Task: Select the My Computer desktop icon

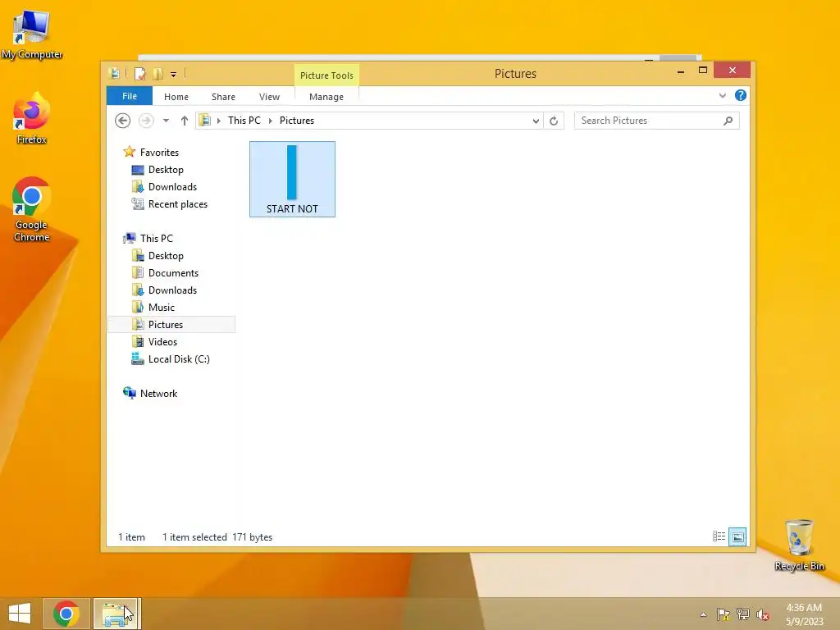Action: coord(32,34)
